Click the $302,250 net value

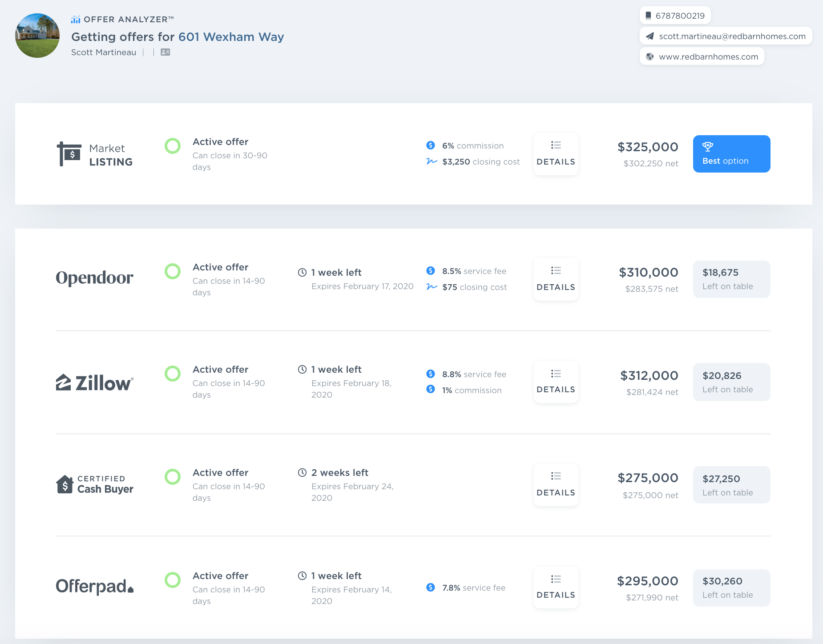pyautogui.click(x=651, y=163)
